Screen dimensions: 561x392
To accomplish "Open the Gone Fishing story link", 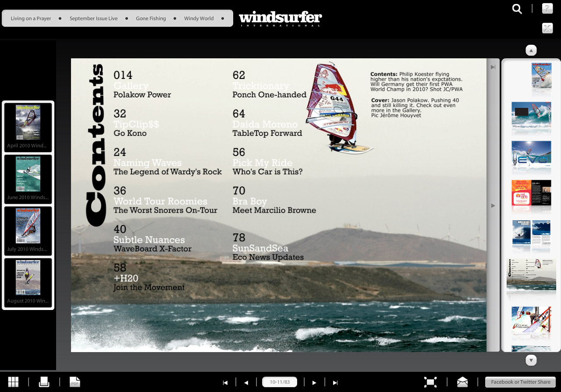I will coord(151,18).
